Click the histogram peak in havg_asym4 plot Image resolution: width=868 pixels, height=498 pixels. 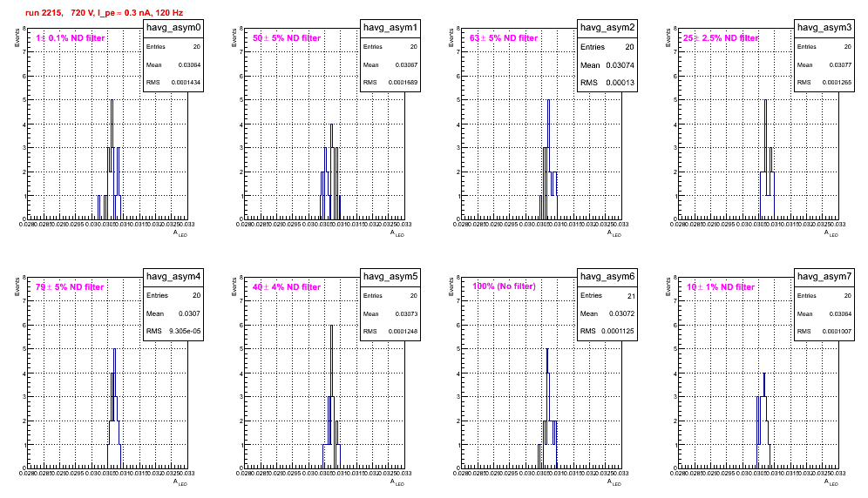pyautogui.click(x=114, y=350)
